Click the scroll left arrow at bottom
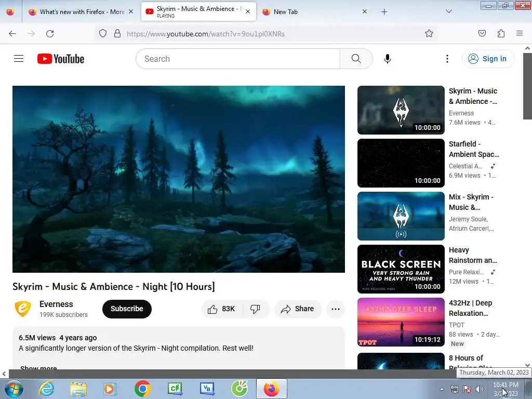Screen dimensions: 532x399 pyautogui.click(x=4, y=374)
